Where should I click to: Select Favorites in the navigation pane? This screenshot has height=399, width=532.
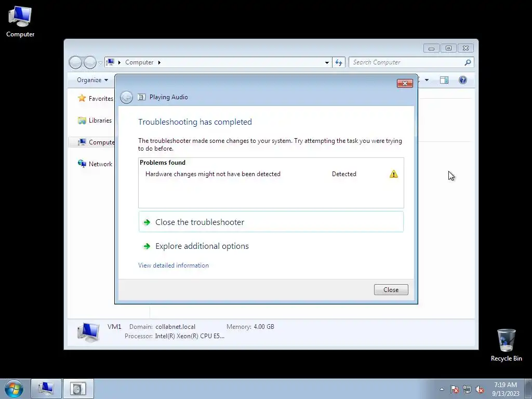(x=101, y=99)
